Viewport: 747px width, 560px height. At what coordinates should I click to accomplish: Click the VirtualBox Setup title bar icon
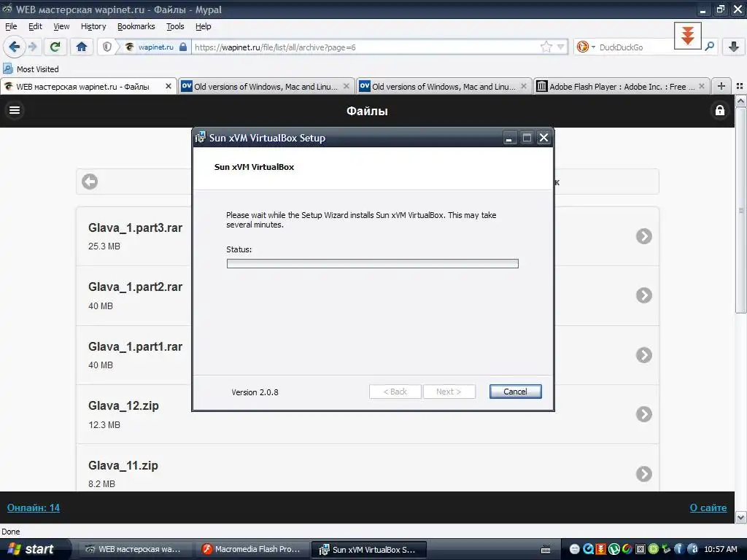click(x=201, y=138)
